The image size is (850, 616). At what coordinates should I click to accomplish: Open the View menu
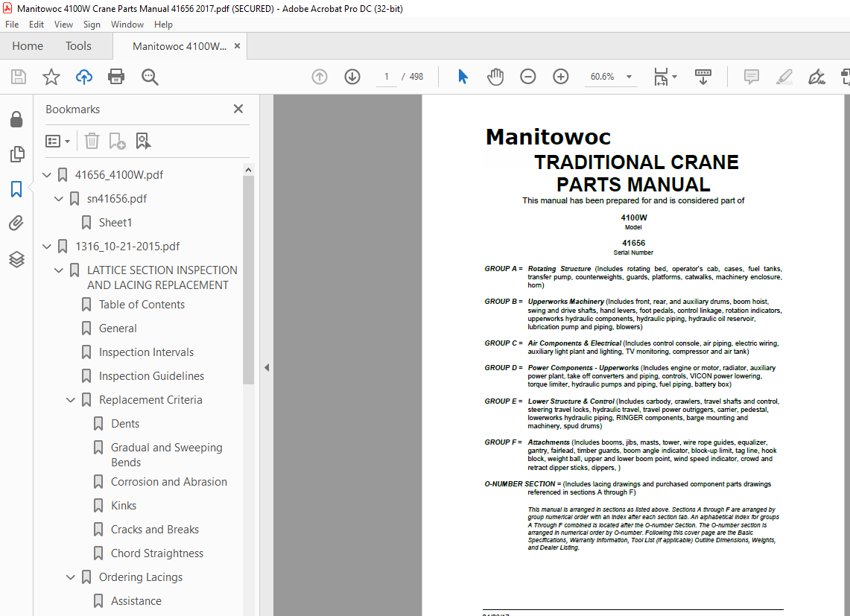pos(63,25)
